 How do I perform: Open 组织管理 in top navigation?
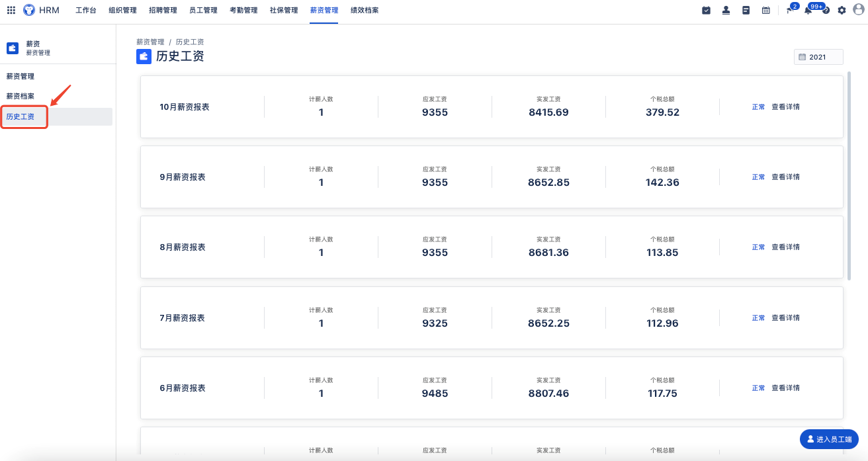tap(122, 10)
